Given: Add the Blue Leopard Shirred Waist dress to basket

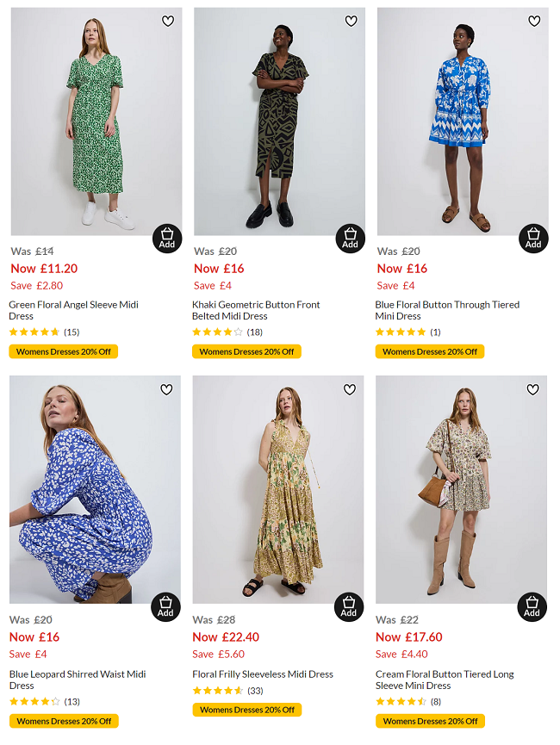Looking at the screenshot, I should click(166, 605).
